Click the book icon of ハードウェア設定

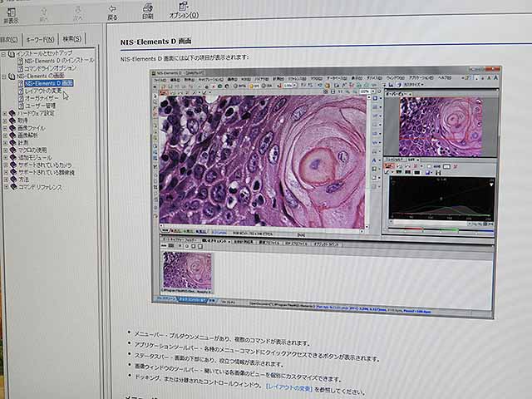(12, 113)
